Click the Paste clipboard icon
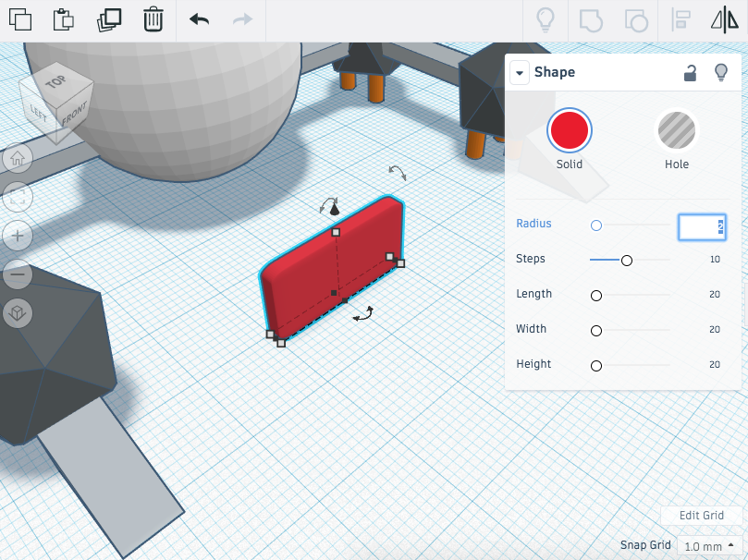This screenshot has height=560, width=748. click(x=64, y=20)
